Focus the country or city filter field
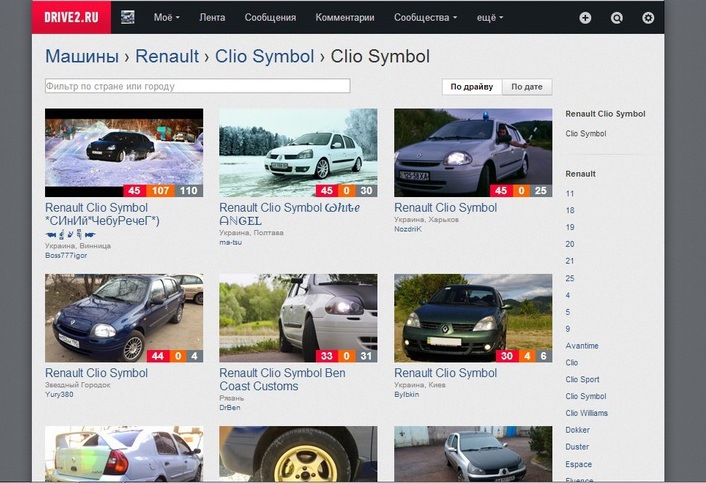This screenshot has height=483, width=706. [198, 86]
